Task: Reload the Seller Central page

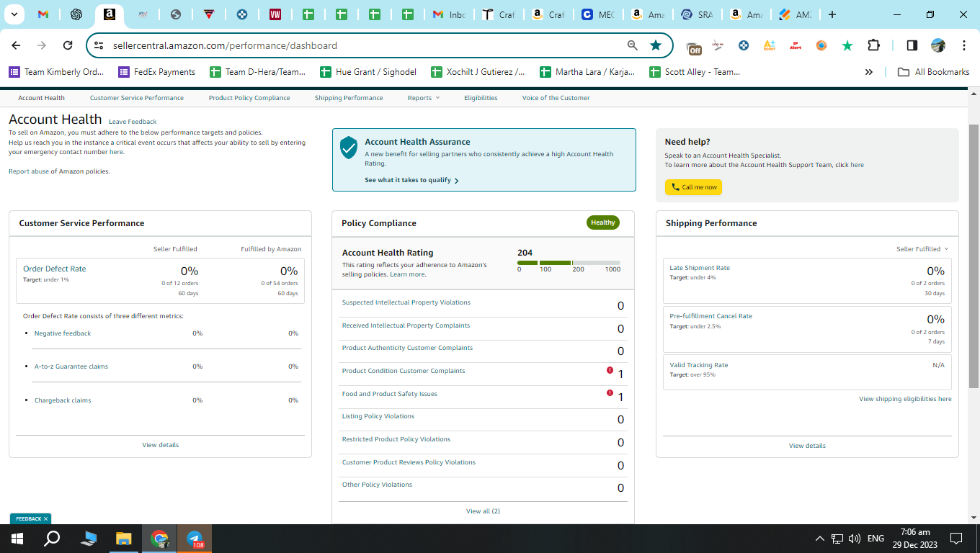Action: pos(68,45)
